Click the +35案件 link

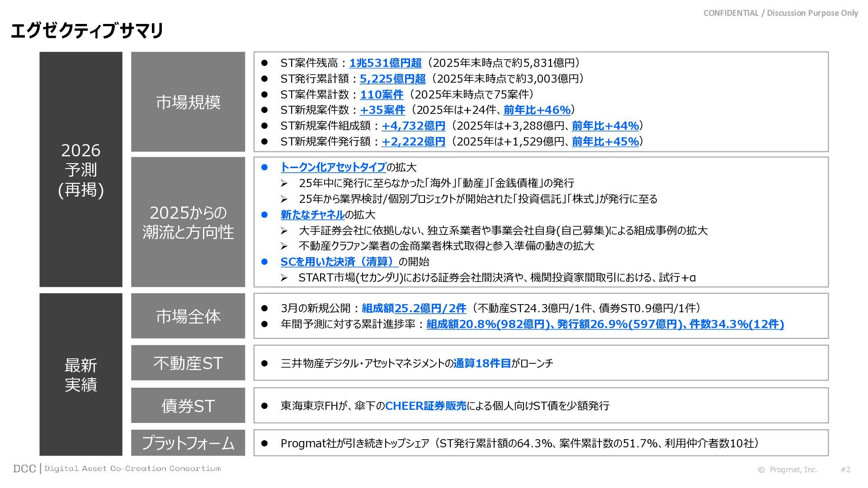point(382,110)
